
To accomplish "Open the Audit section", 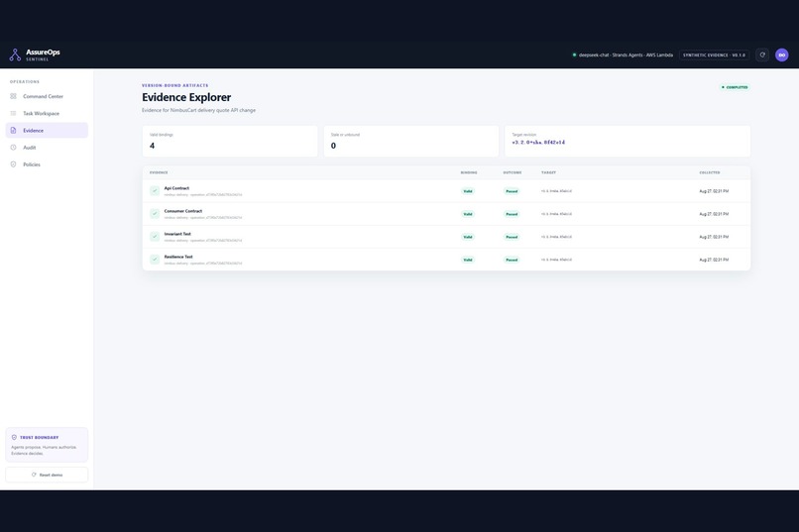I will (47, 148).
